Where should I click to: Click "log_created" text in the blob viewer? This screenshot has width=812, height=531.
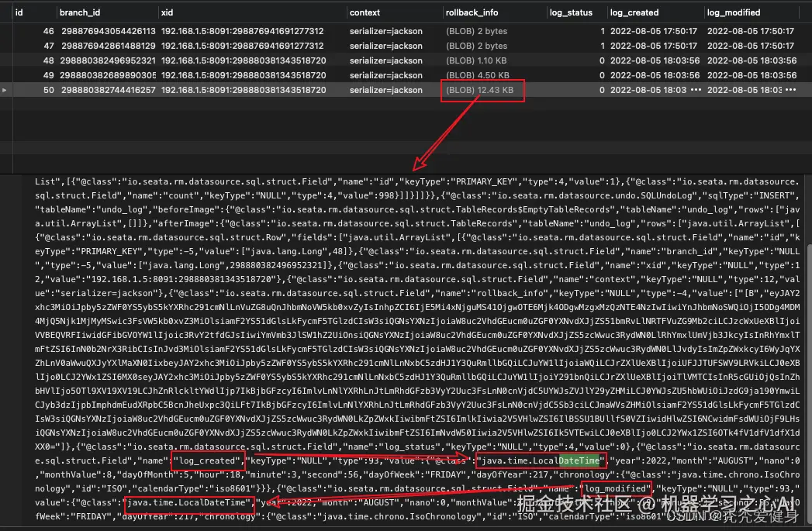click(207, 460)
